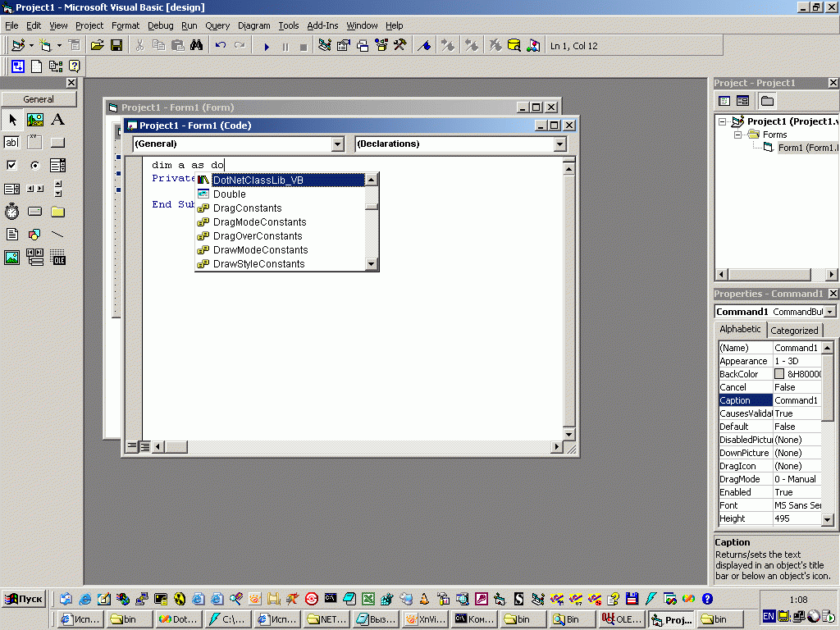Choose the Image control tool

[11, 258]
